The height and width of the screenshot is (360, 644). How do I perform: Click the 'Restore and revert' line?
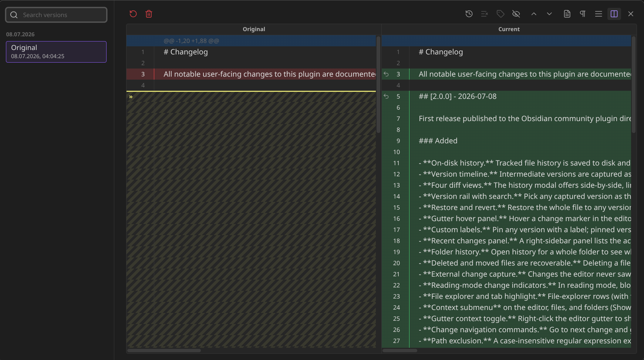(506, 207)
